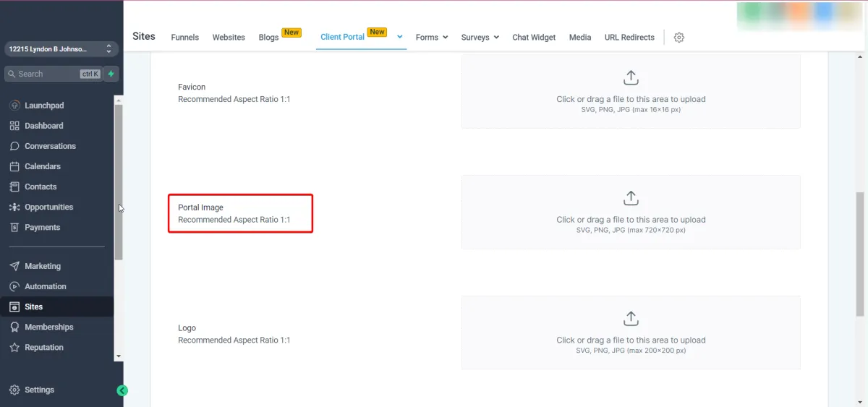The width and height of the screenshot is (868, 407).
Task: Click the search magnifier icon
Action: click(12, 74)
